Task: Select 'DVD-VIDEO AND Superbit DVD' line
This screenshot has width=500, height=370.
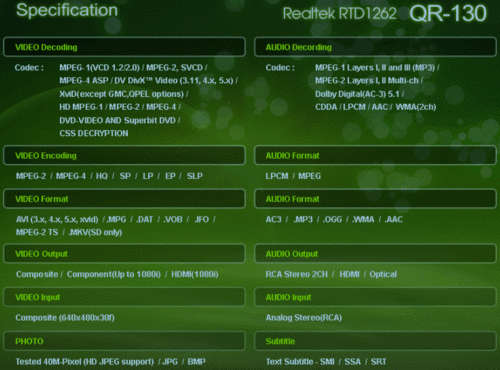Action: pyautogui.click(x=119, y=120)
